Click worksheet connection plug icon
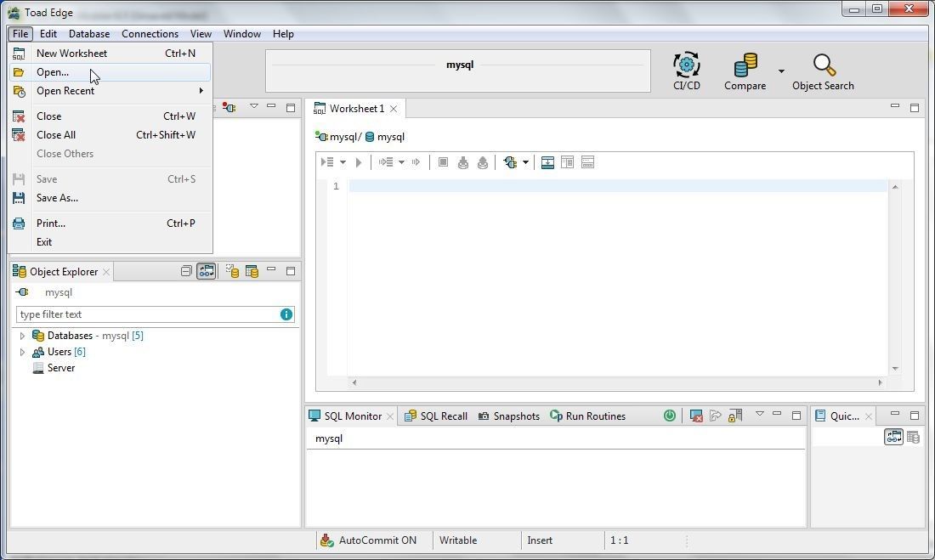This screenshot has height=560, width=935. (x=511, y=162)
